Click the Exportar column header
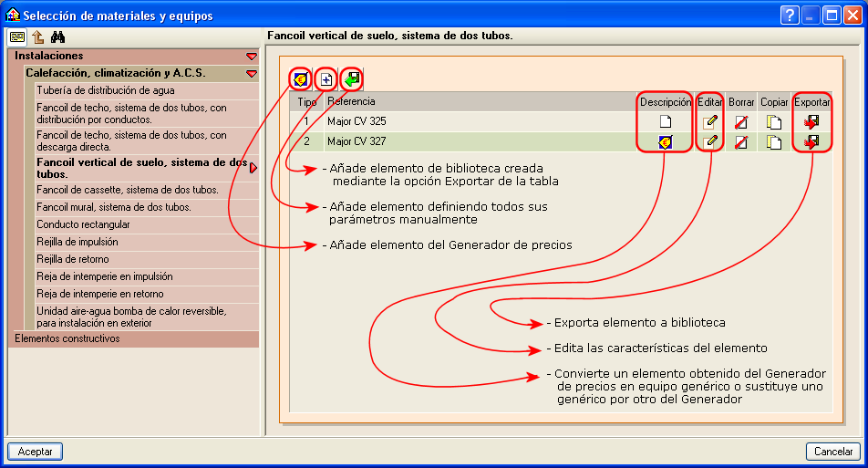 [811, 102]
